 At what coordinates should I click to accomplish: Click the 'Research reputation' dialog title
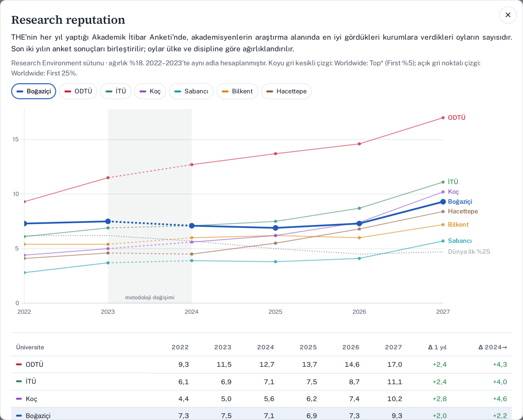coord(68,20)
